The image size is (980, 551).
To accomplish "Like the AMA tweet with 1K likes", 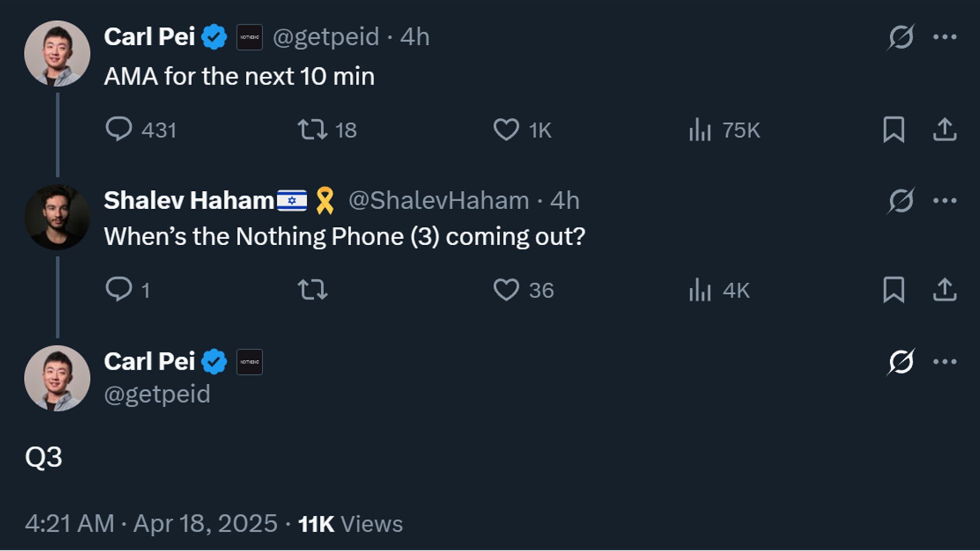I will 506,129.
